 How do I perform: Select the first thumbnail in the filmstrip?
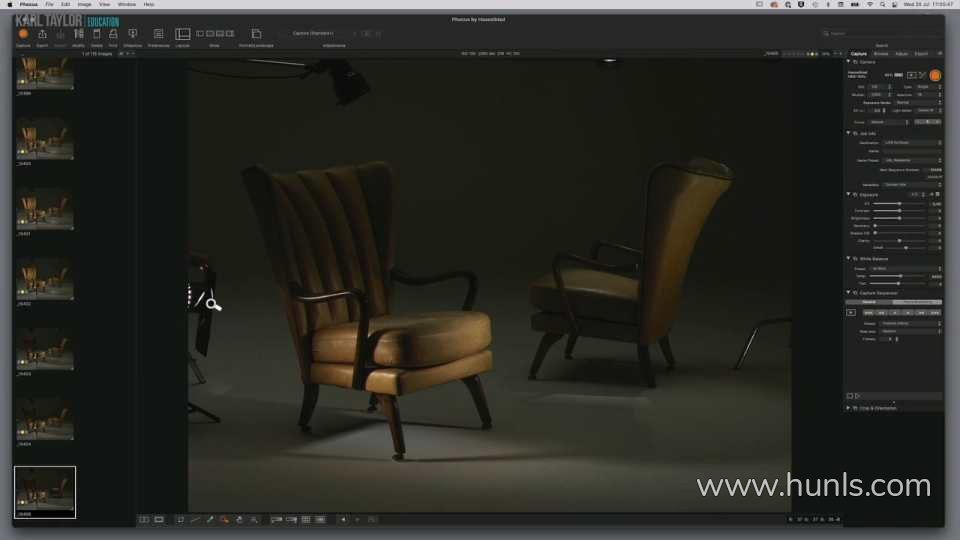pos(45,72)
